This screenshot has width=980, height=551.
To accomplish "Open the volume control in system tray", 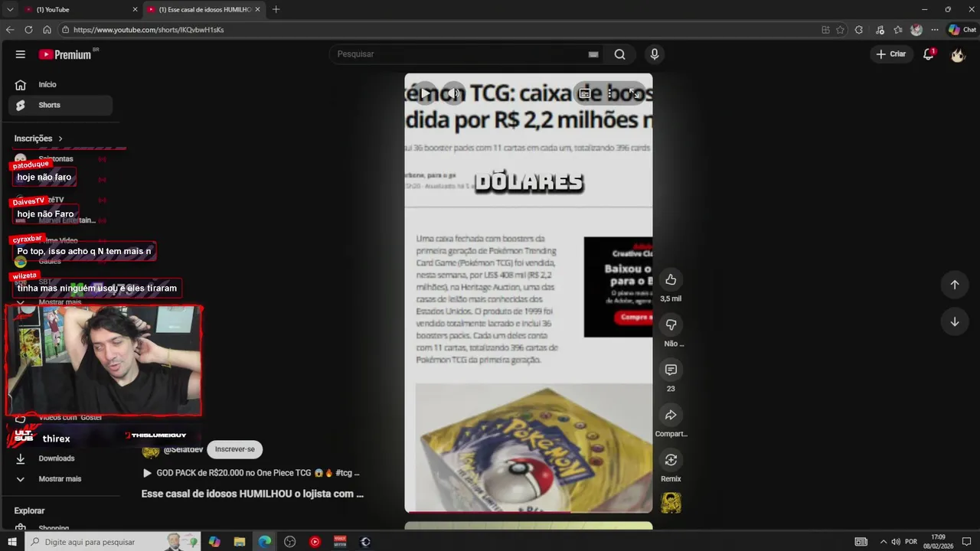I will (x=895, y=542).
